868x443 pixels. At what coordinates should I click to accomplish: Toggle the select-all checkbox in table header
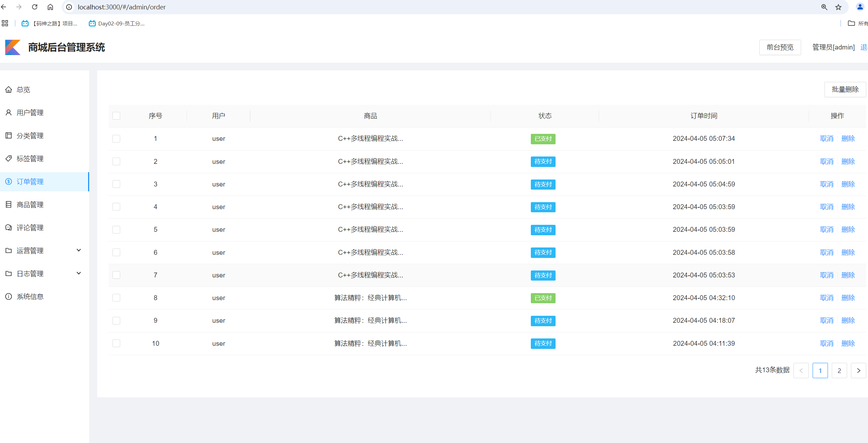[x=116, y=116]
